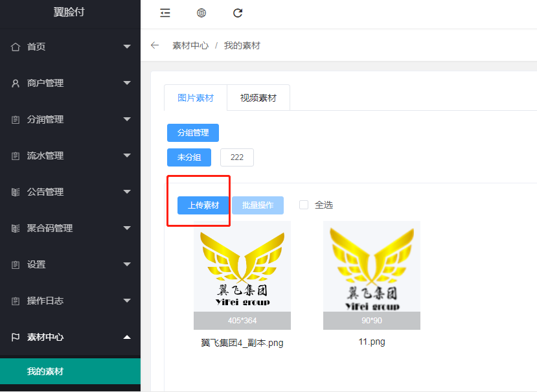This screenshot has height=392, width=537.
Task: Go back using the left arrow icon
Action: pos(155,45)
